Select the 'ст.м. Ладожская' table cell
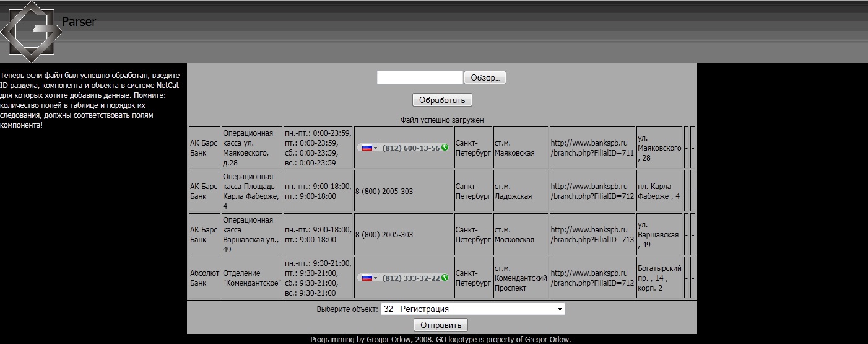 coord(521,192)
